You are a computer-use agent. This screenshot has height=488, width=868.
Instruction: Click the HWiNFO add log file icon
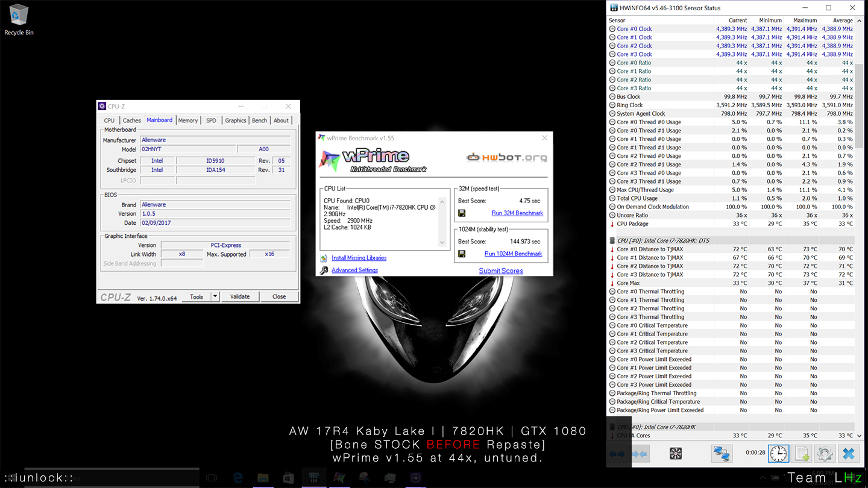802,454
